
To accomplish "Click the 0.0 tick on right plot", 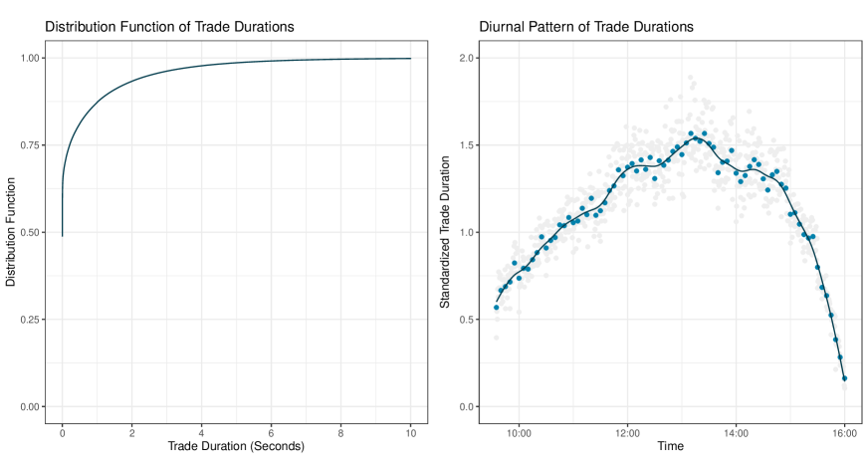I will point(467,407).
